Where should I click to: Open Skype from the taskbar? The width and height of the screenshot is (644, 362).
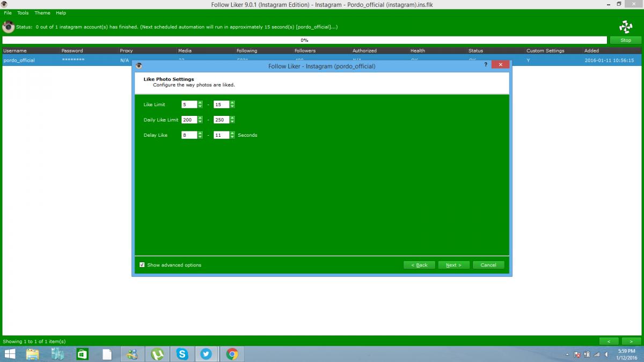pyautogui.click(x=182, y=354)
